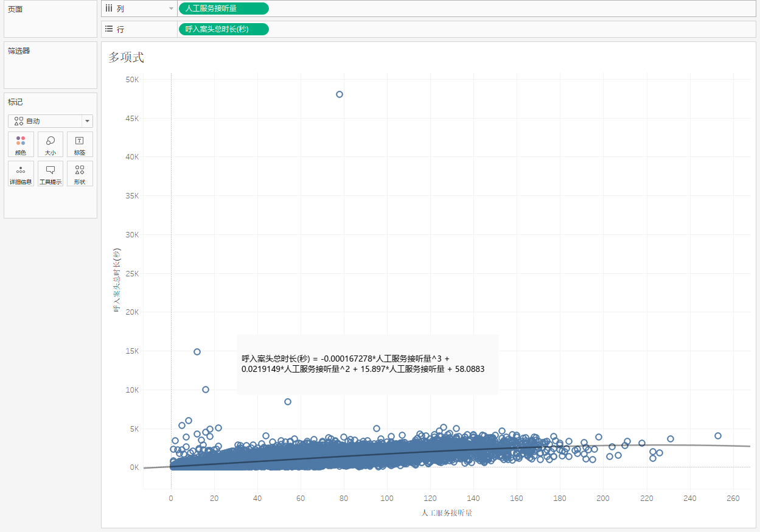Select the 呼入案头总时长(秒) pill on Rows

(x=223, y=29)
